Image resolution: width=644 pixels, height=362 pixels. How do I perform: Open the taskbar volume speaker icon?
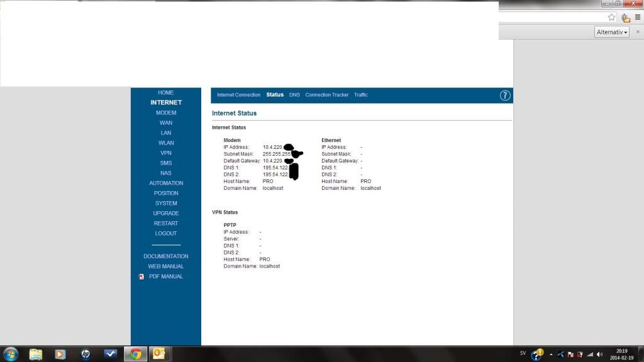pyautogui.click(x=599, y=354)
